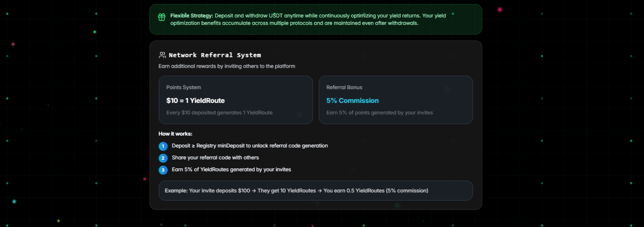Click the step 3 number badge

pyautogui.click(x=163, y=170)
